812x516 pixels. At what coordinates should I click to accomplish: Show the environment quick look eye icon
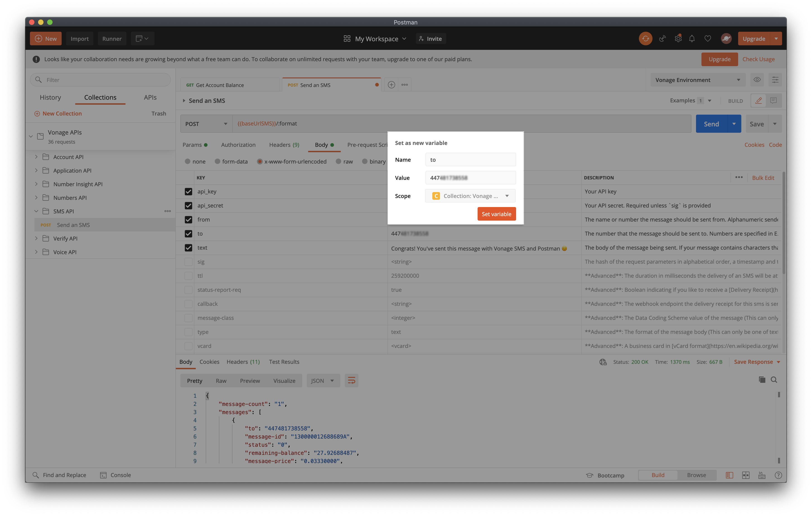tap(757, 80)
